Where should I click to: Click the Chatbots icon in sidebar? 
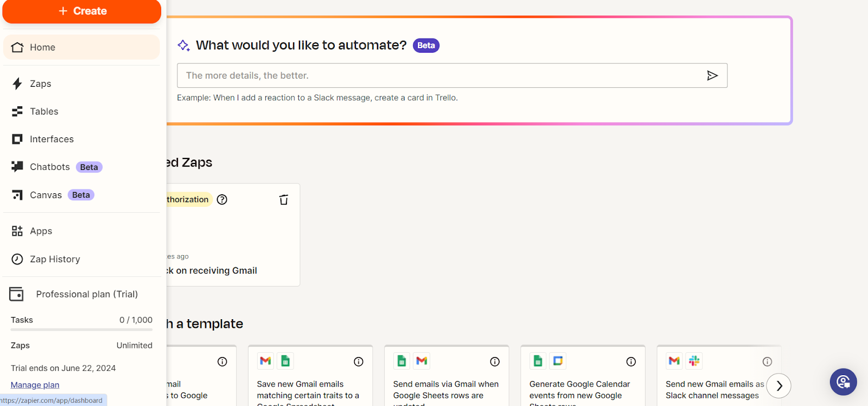tap(17, 167)
